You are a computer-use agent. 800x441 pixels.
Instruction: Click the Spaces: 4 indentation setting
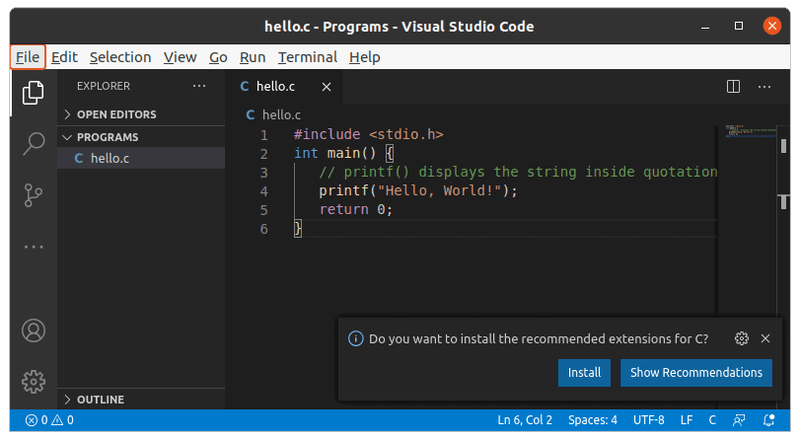592,420
